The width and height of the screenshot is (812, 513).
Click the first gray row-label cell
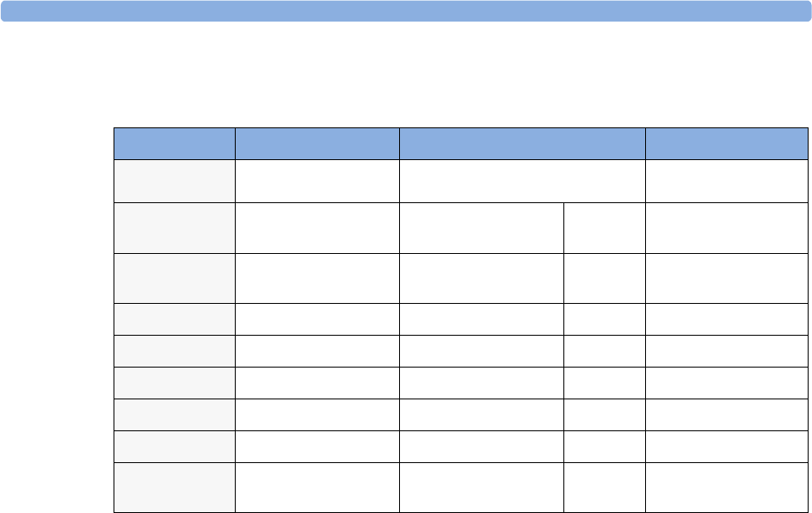[x=175, y=181]
